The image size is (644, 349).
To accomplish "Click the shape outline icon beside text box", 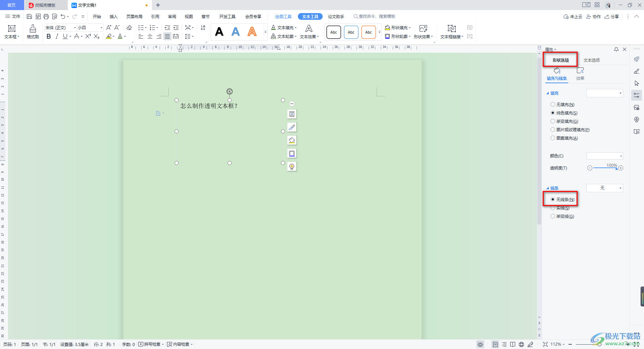I will 292,153.
